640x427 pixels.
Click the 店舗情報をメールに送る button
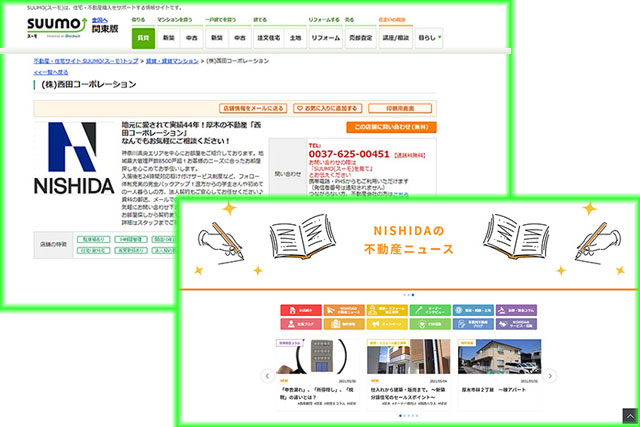click(253, 108)
